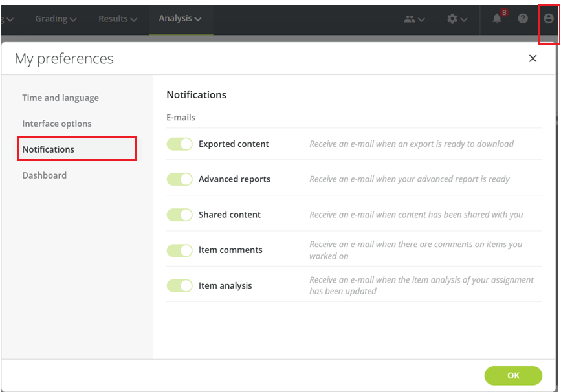Toggle the Item analysis notification
The width and height of the screenshot is (561, 392).
tap(179, 285)
